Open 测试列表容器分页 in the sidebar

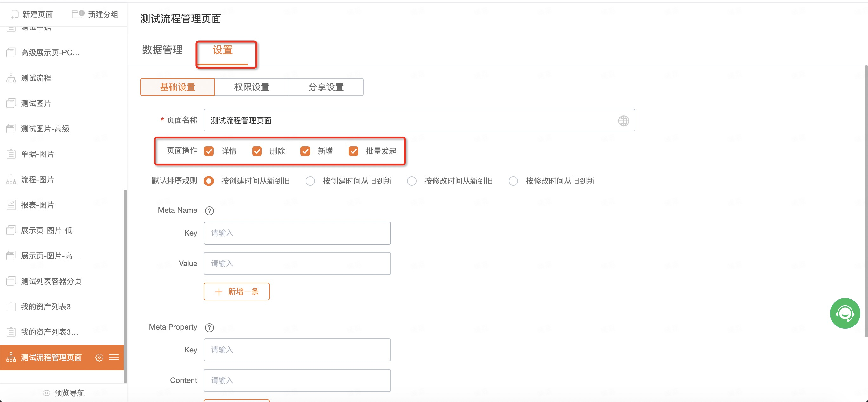click(x=51, y=281)
